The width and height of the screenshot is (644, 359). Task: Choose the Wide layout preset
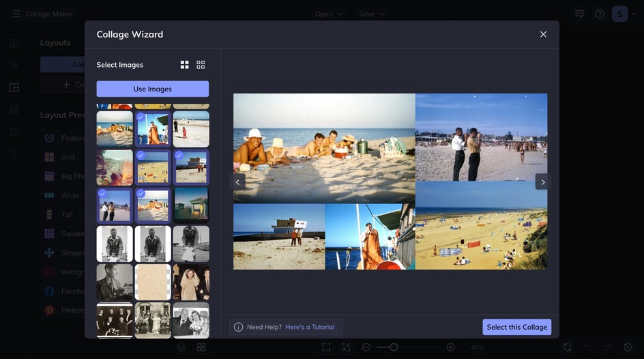(x=63, y=195)
